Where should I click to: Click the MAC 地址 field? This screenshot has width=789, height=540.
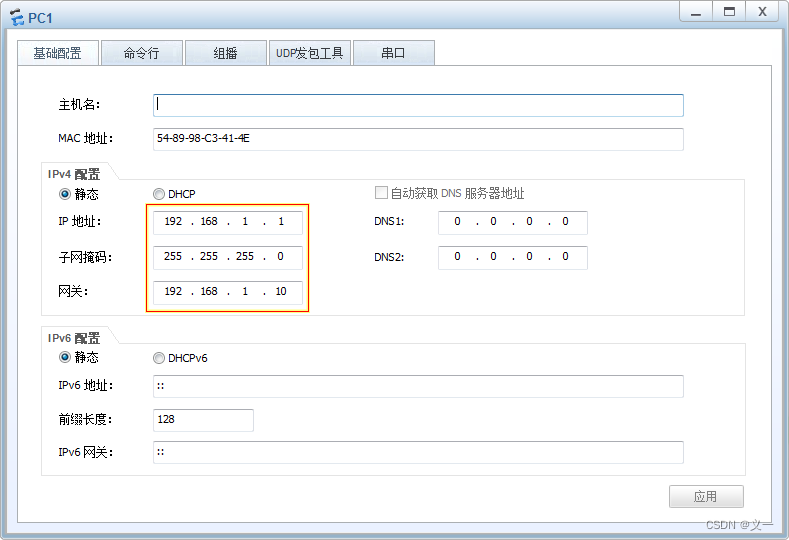(x=418, y=139)
